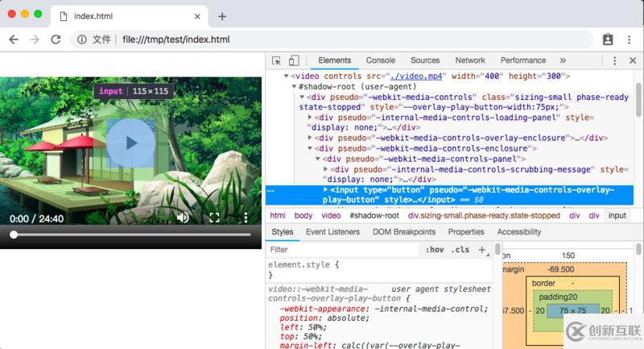
Task: Enter fullscreen on the video
Action: 214,218
